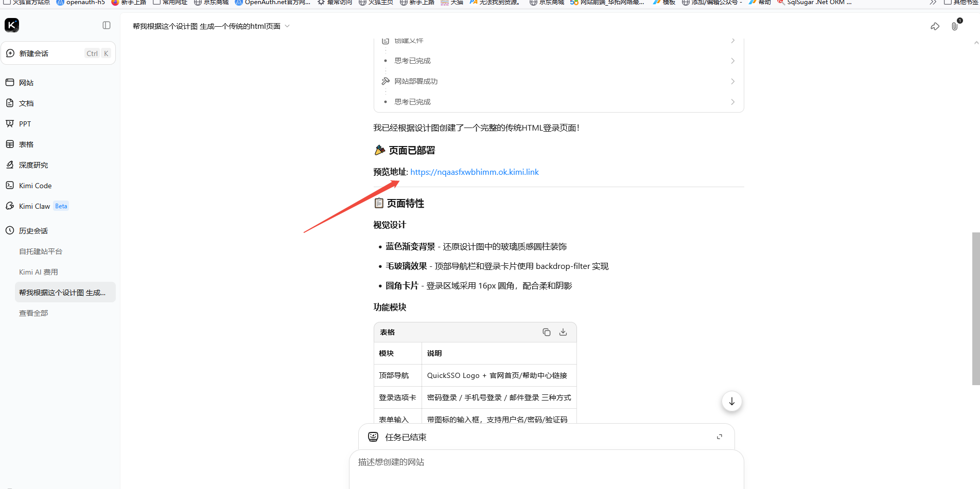980x489 pixels.
Task: Open 深度研究 from the sidebar
Action: tap(33, 165)
